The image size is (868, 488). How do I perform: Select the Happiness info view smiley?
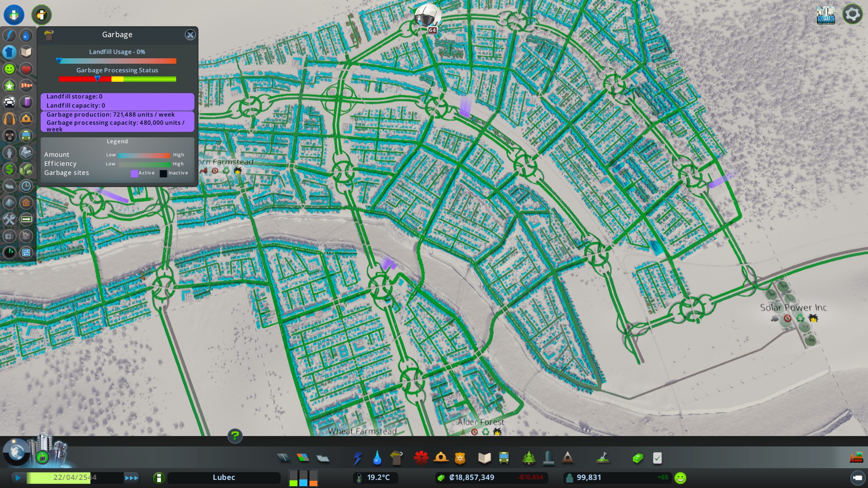pyautogui.click(x=9, y=69)
